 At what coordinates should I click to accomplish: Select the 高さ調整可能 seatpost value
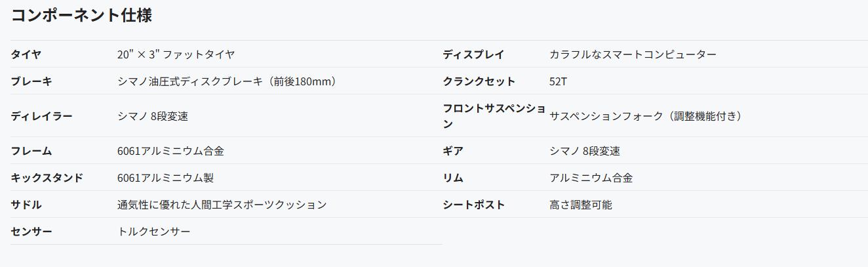click(x=581, y=205)
